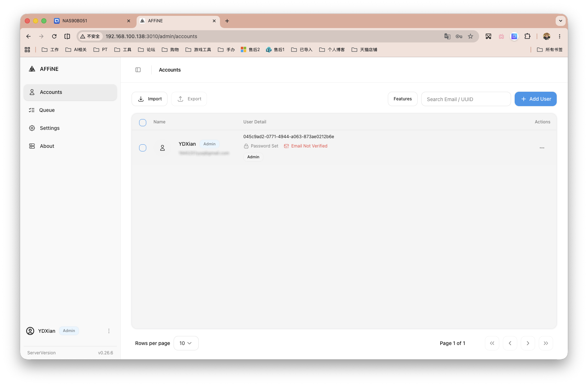The height and width of the screenshot is (386, 588).
Task: Click the AFFiNE logo in sidebar
Action: point(32,69)
